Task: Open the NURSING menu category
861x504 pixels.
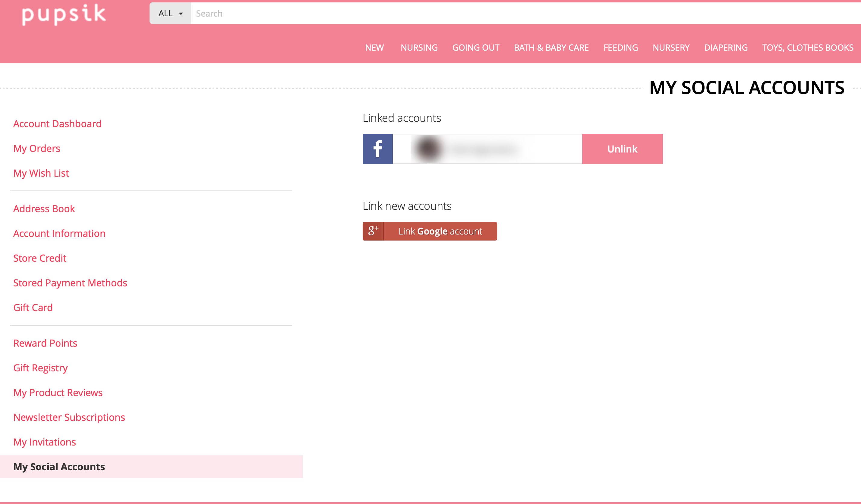Action: 419,48
